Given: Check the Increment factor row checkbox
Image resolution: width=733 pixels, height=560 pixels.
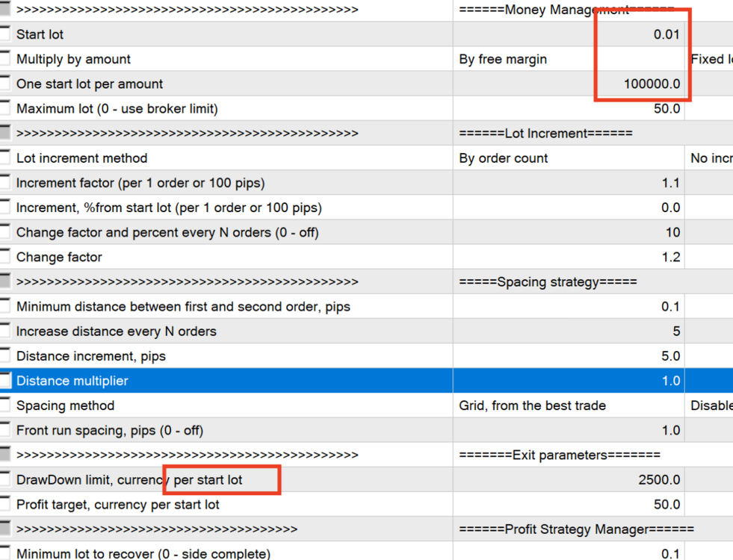Looking at the screenshot, I should click(4, 183).
